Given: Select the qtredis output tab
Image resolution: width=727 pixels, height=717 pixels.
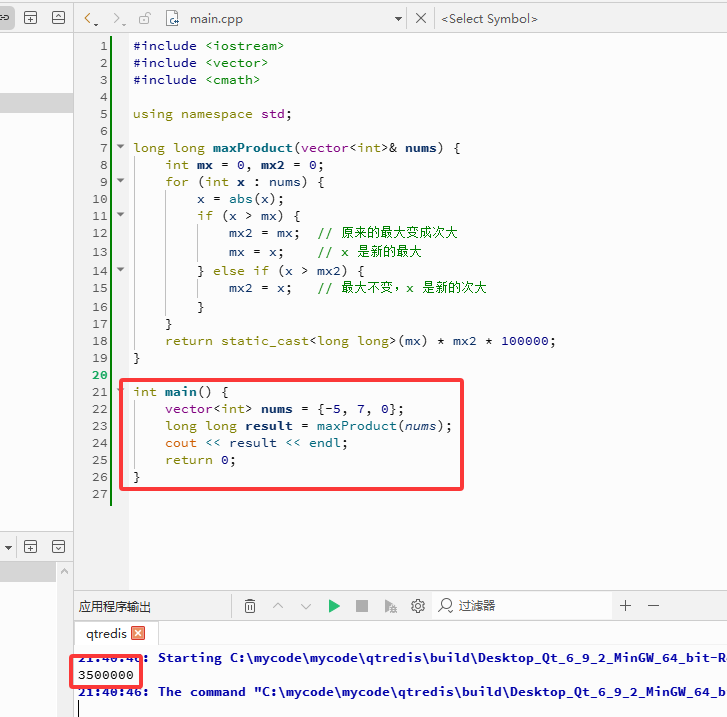Looking at the screenshot, I should [106, 633].
